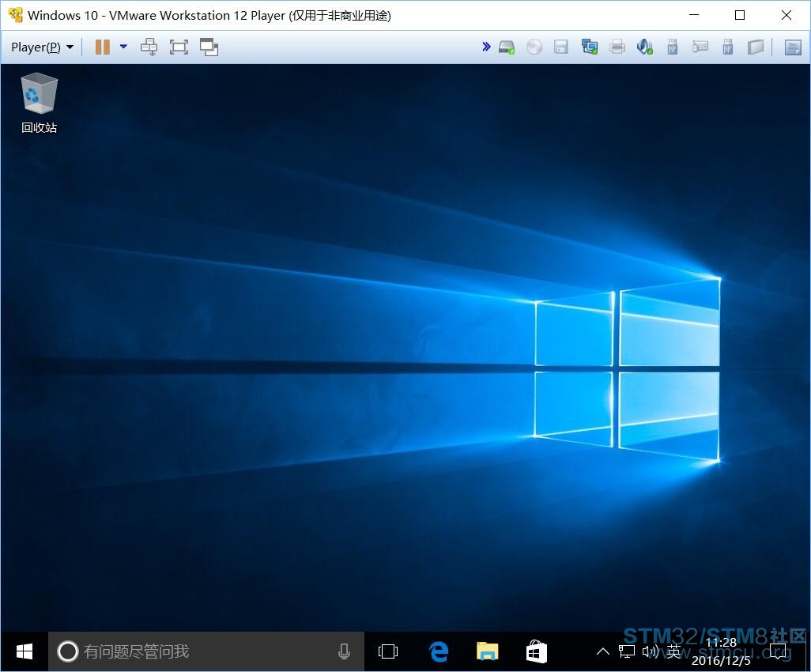Click the network status tray icon

click(626, 651)
